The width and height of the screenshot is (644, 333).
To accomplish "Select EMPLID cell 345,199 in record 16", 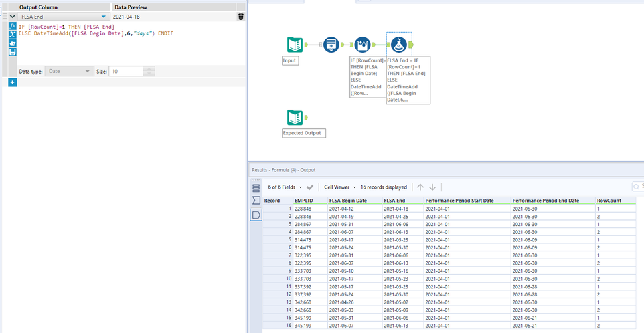I will tap(310, 325).
